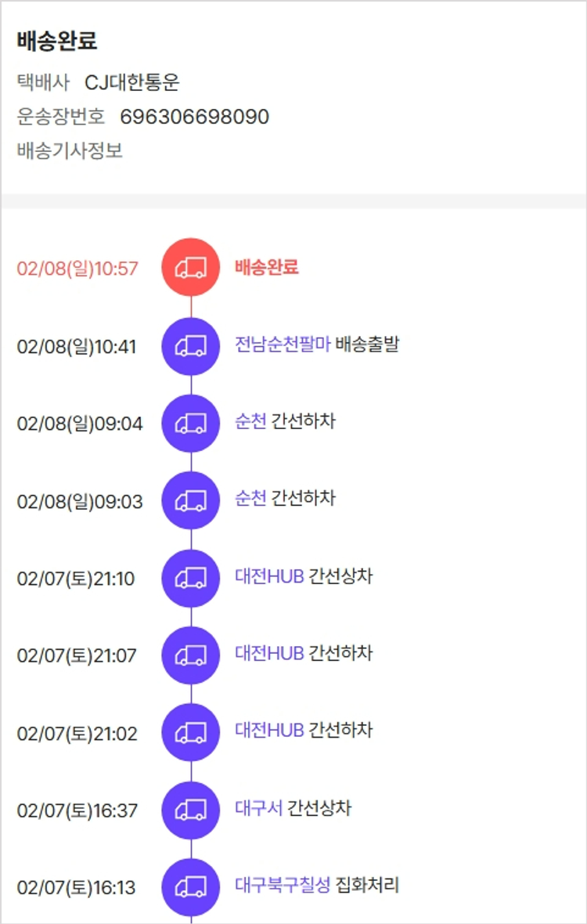Open 순천 link at 09:04 entry
587x924 pixels.
tap(250, 421)
